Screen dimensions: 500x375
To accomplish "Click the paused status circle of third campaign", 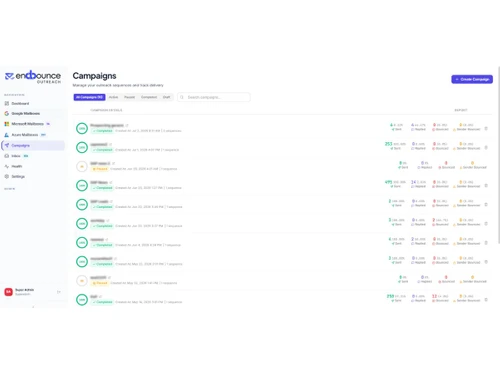I will click(x=82, y=167).
